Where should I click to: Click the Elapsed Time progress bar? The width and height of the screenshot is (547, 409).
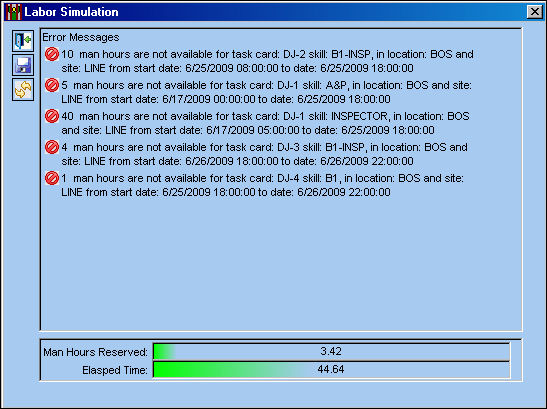point(331,370)
